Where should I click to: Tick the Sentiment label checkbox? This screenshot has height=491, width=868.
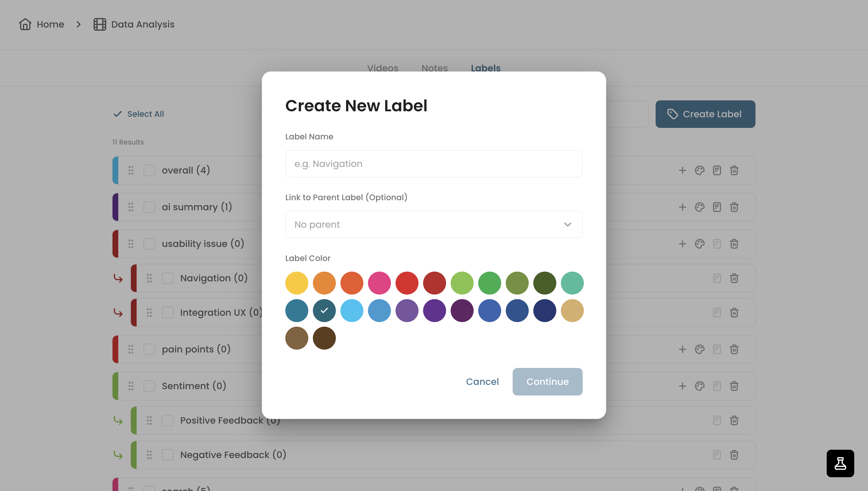[149, 386]
